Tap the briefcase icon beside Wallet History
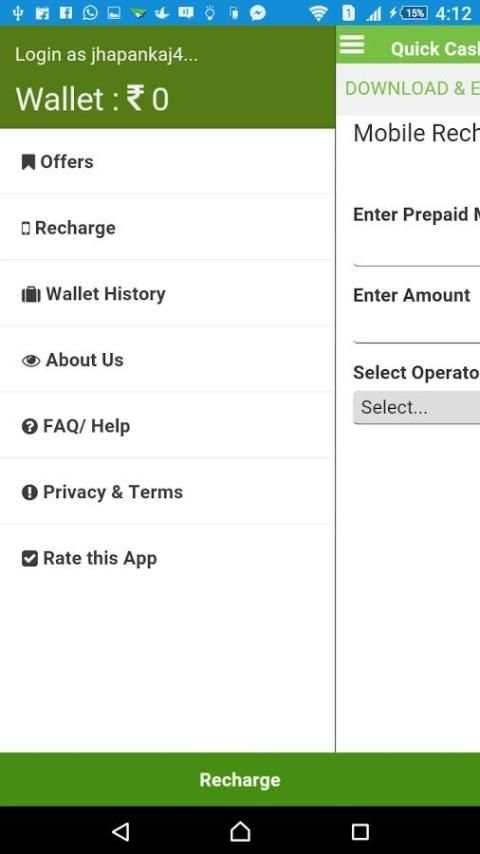This screenshot has width=480, height=854. pyautogui.click(x=31, y=295)
